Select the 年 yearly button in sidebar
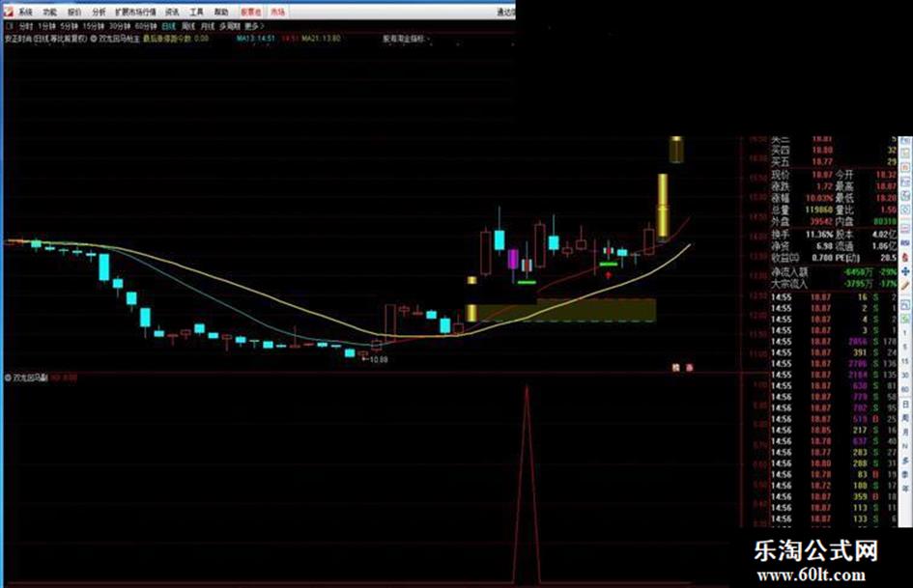The image size is (913, 588). click(905, 488)
